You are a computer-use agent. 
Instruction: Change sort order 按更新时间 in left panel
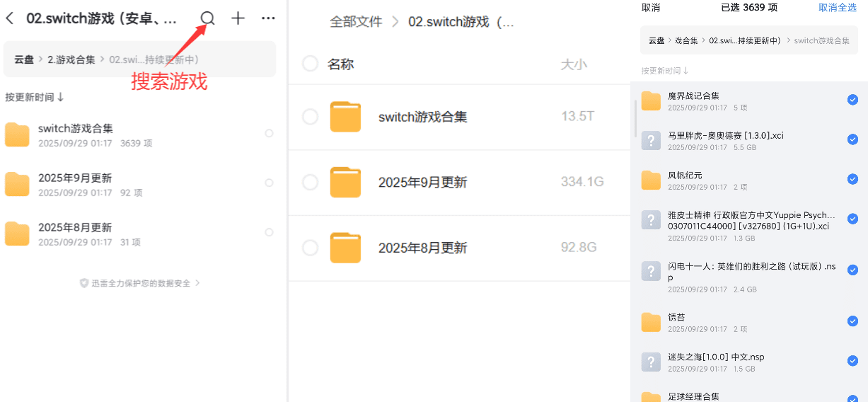(35, 97)
